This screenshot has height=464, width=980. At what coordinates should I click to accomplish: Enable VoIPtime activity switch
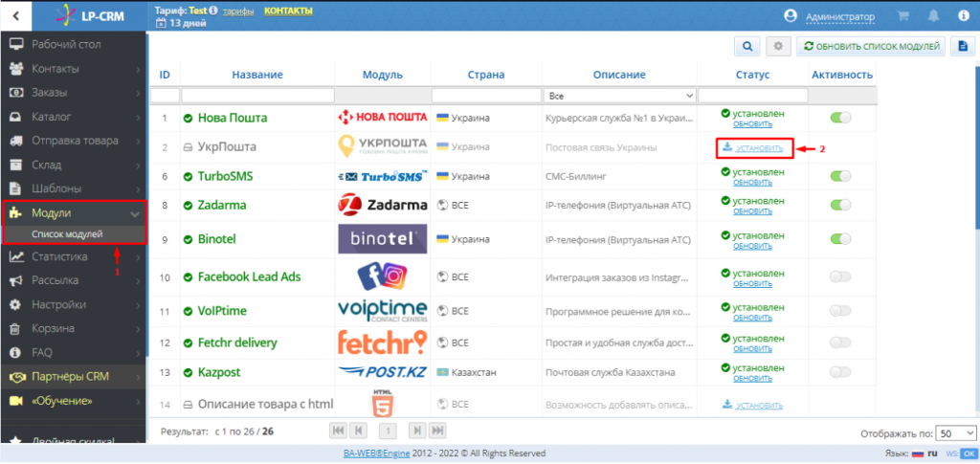[840, 310]
